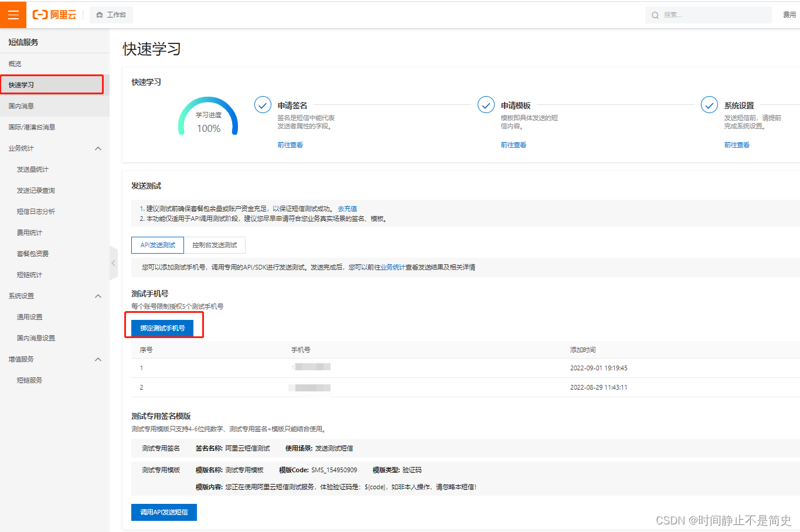The image size is (800, 532).
Task: Click the 手机号 column header
Action: (x=301, y=350)
